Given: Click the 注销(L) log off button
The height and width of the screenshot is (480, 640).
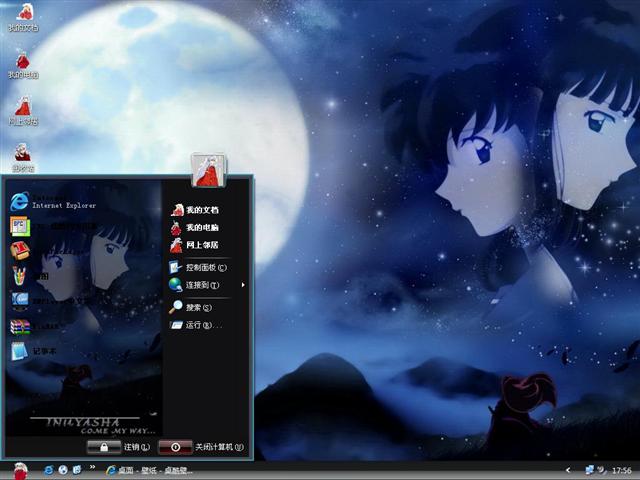Looking at the screenshot, I should click(118, 447).
